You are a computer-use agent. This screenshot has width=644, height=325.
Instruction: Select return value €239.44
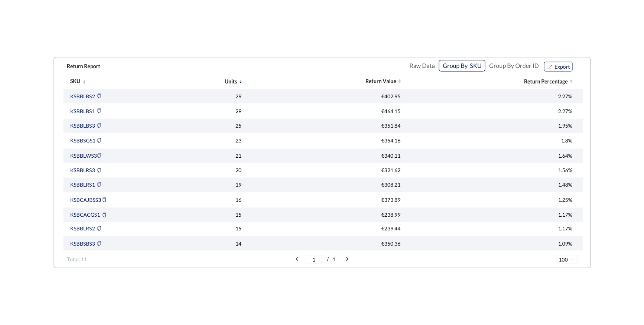tap(391, 229)
